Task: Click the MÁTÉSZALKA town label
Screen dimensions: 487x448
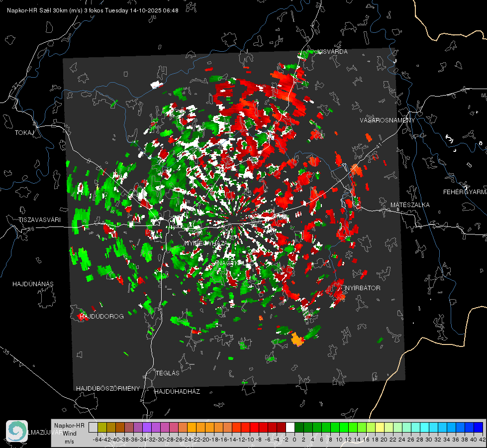Action: coord(410,205)
